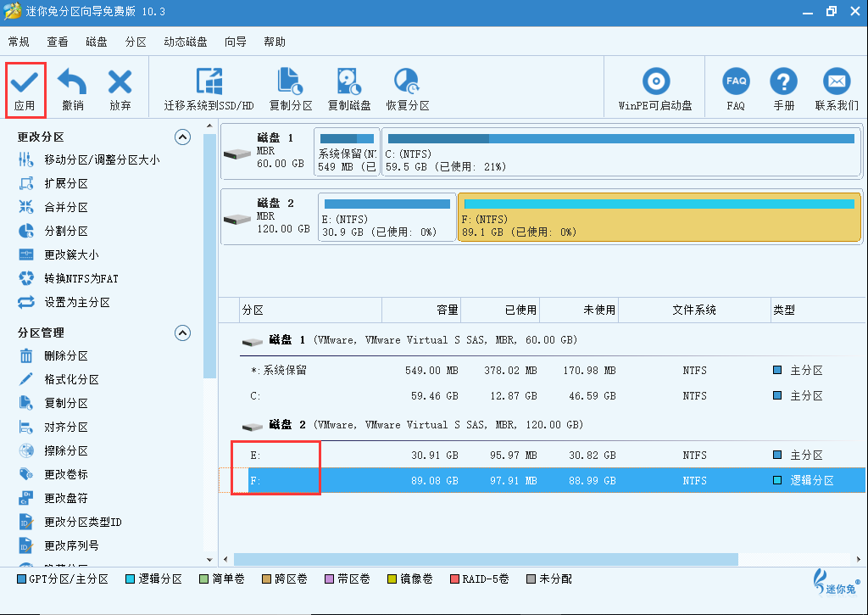Open the WinPE可启动盘 bootable media tool
Screen dimensions: 868x615
(655, 89)
